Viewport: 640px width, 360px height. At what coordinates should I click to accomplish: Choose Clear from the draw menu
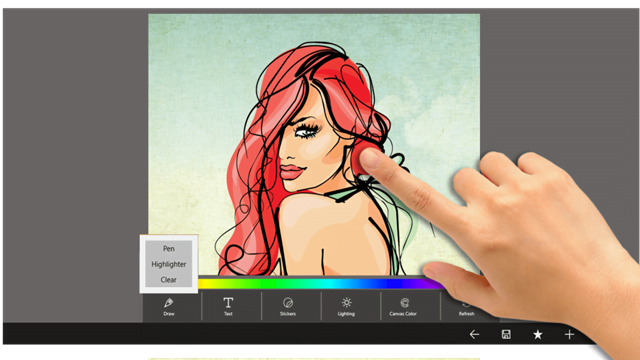[169, 280]
